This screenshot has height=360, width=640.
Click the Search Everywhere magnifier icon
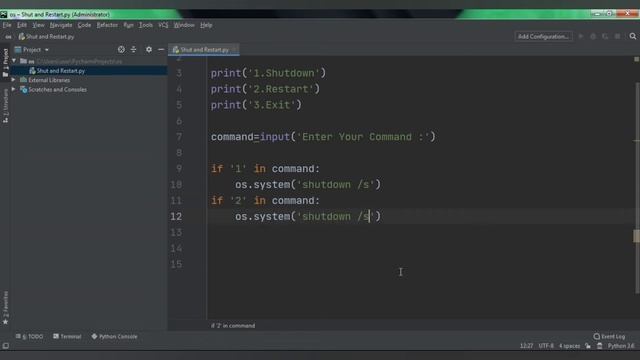tap(633, 36)
